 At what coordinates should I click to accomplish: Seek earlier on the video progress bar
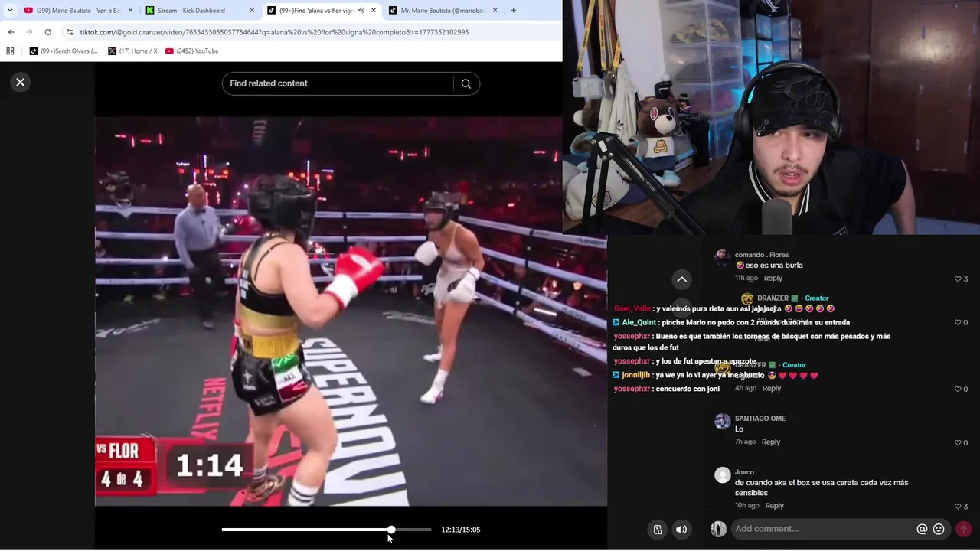(306, 530)
